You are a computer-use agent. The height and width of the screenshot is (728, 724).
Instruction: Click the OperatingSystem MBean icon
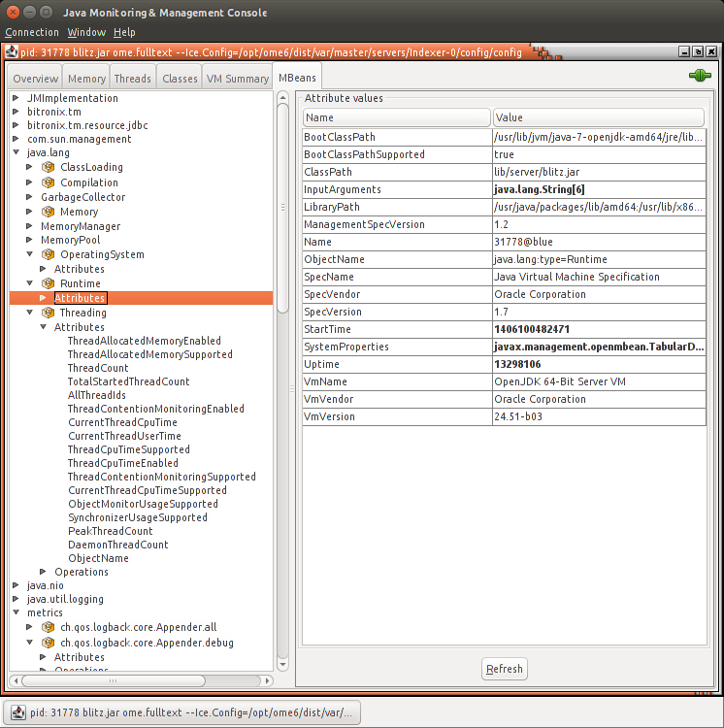(x=48, y=255)
